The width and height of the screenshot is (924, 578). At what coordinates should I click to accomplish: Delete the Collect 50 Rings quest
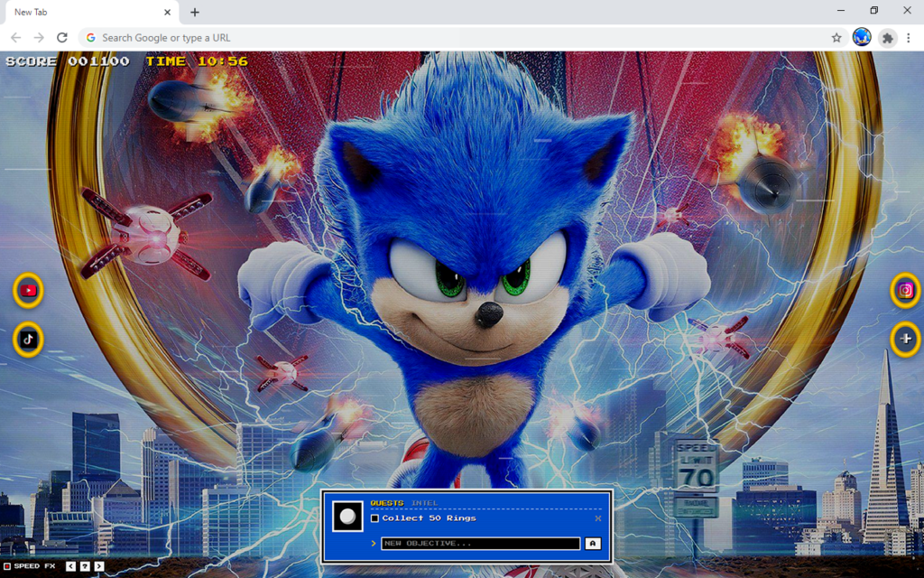pyautogui.click(x=597, y=518)
